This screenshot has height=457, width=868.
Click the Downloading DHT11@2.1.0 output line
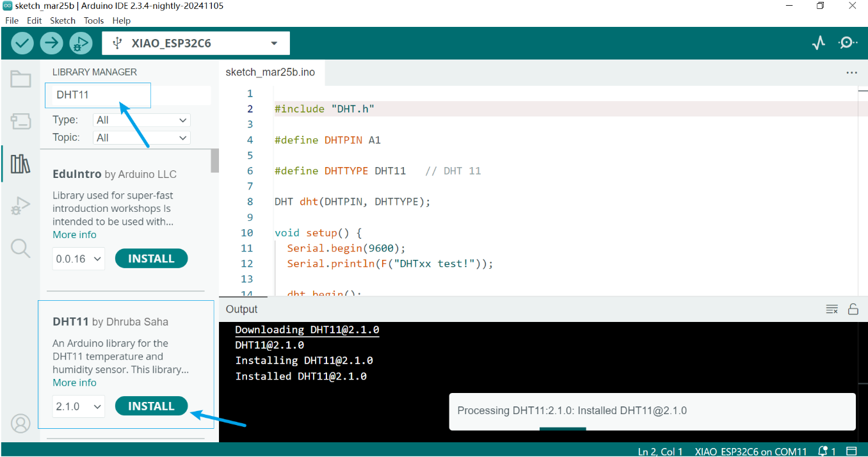point(307,330)
